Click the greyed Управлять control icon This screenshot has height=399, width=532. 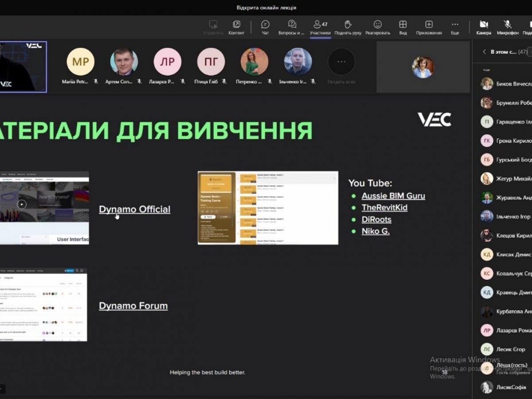[213, 27]
